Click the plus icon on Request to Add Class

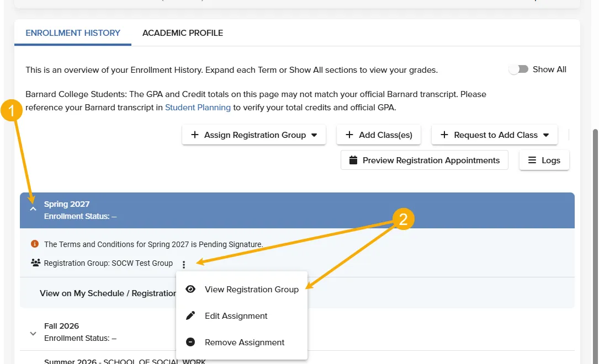pos(444,135)
